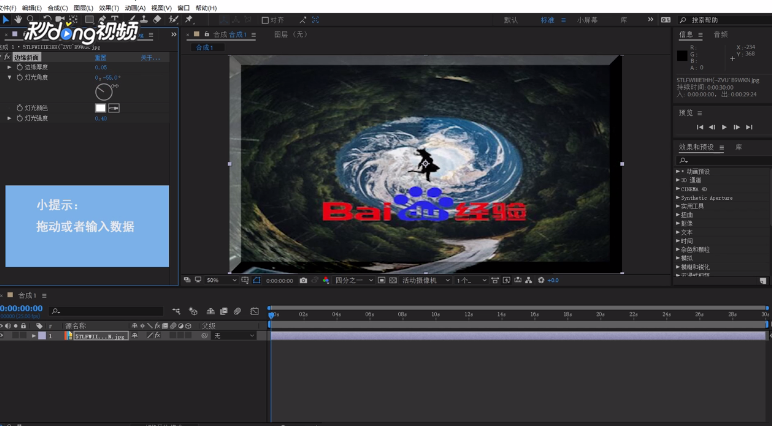The image size is (772, 426).
Task: Select the Pen tool
Action: click(x=102, y=20)
